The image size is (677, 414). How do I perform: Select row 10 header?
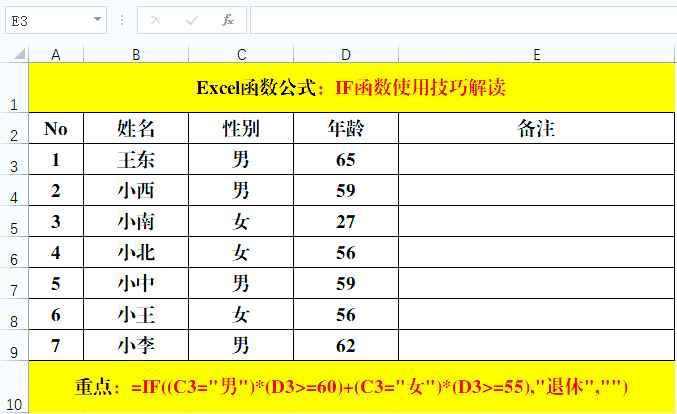coord(14,387)
